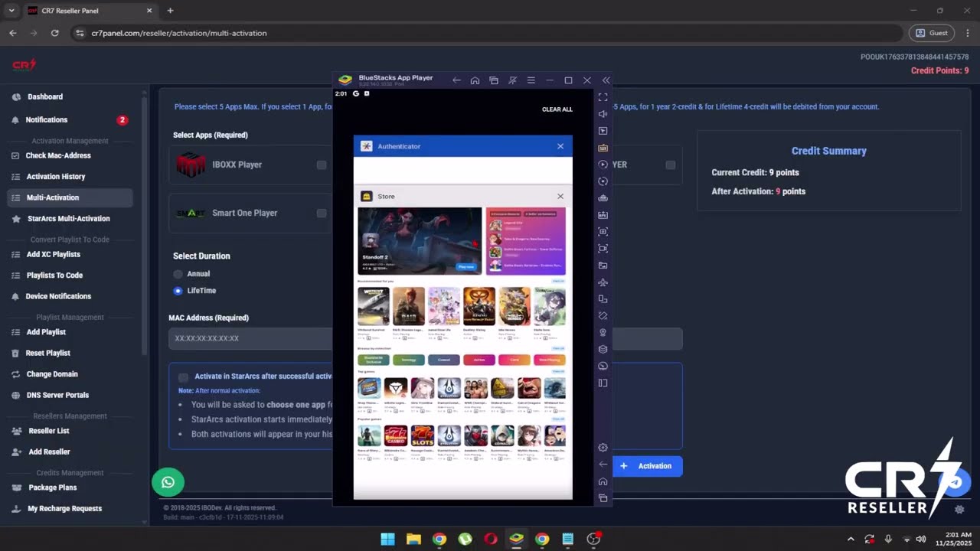Open Playlists To Code menu item
This screenshot has height=551, width=980.
[54, 275]
